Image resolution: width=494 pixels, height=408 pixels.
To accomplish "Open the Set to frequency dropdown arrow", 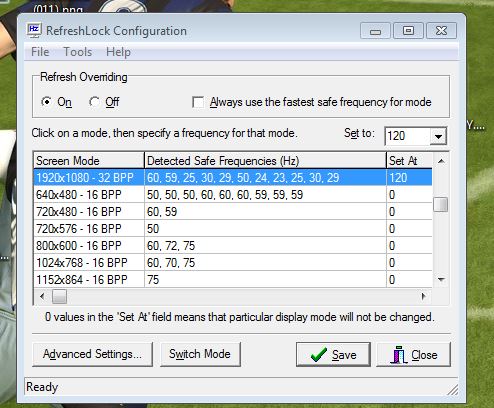I will (438, 136).
